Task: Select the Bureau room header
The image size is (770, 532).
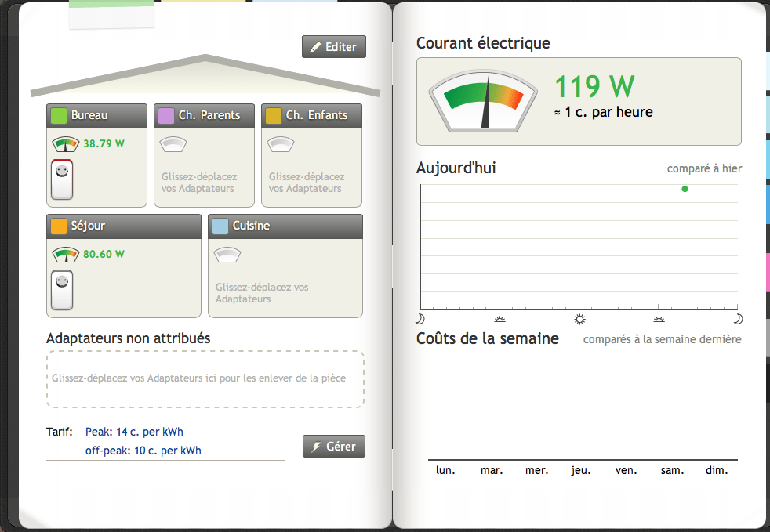Action: click(96, 116)
